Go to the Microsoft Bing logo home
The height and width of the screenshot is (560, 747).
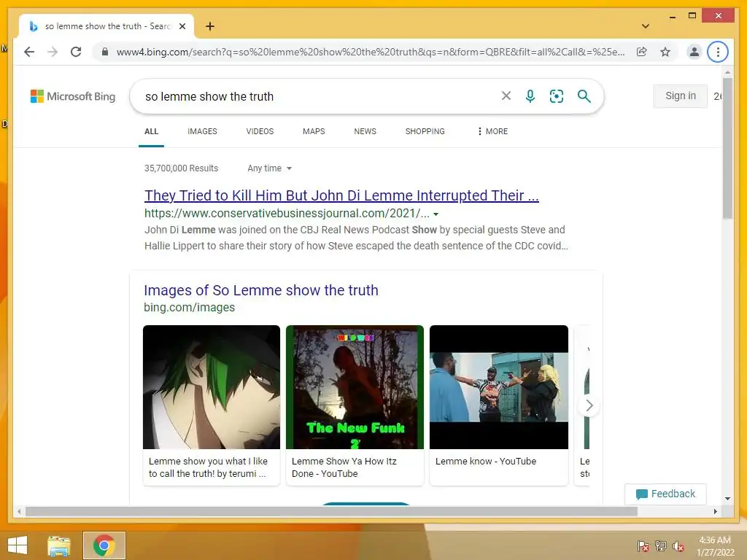[73, 96]
